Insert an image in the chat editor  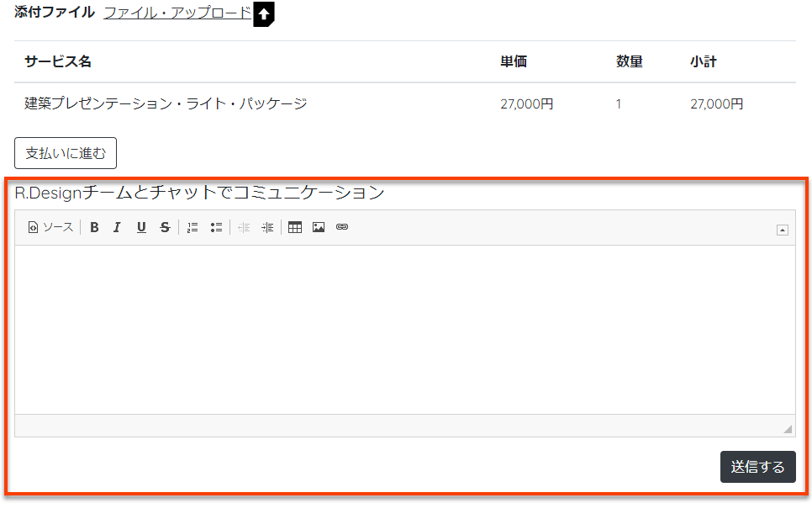pyautogui.click(x=319, y=227)
